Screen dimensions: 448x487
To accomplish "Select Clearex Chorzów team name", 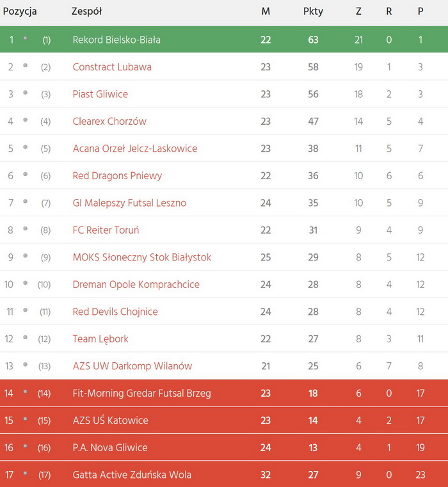I will 109,122.
